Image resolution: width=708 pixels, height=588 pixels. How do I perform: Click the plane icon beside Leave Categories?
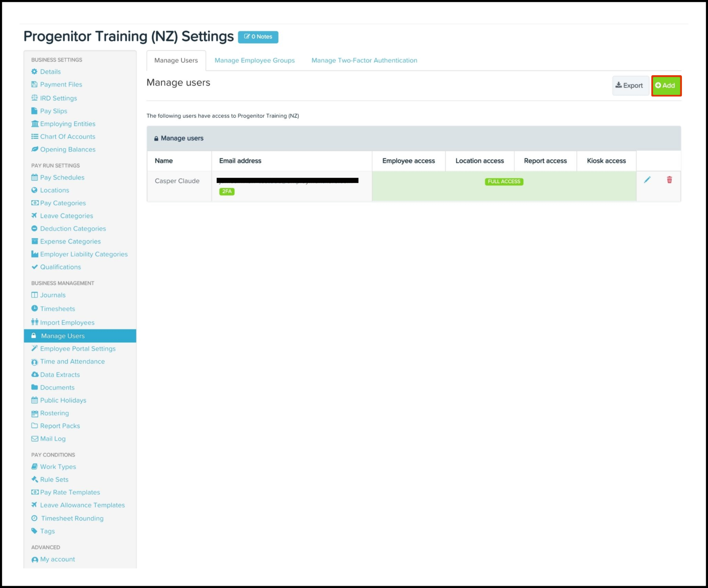click(34, 216)
